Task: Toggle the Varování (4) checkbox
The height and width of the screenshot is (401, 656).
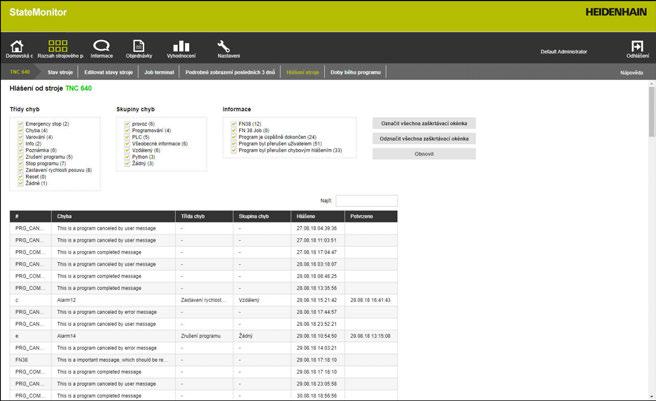Action: tap(20, 137)
